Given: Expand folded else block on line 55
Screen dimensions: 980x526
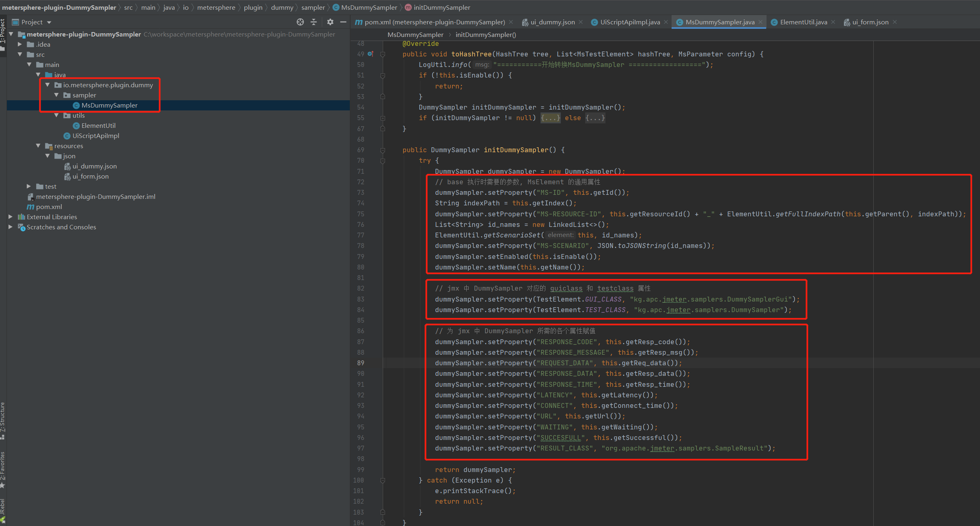Looking at the screenshot, I should 595,118.
